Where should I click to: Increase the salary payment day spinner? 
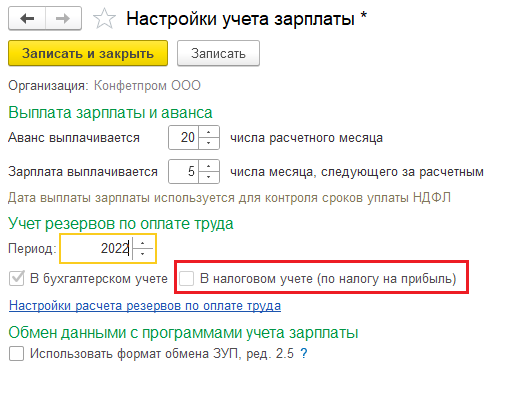(209, 166)
